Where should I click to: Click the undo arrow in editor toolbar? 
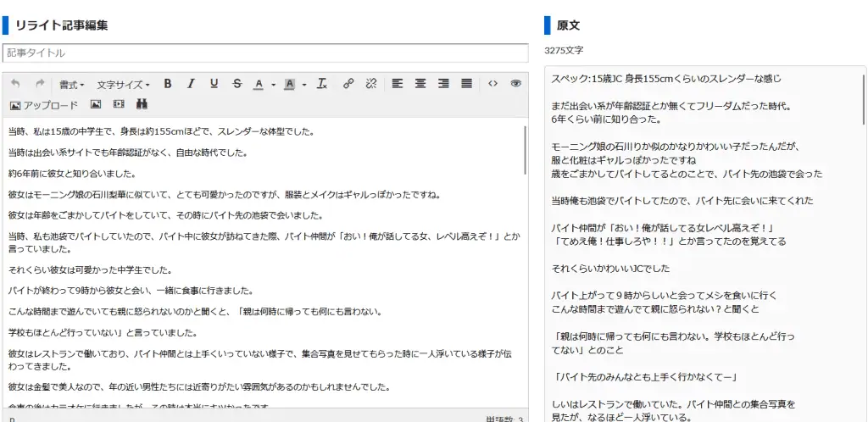pos(15,84)
